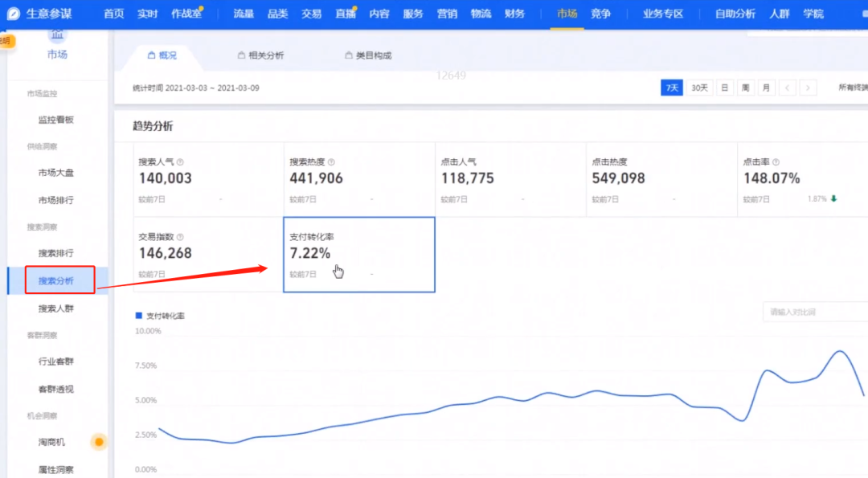The height and width of the screenshot is (478, 868).
Task: Open the 自助分析 menu
Action: pyautogui.click(x=735, y=14)
